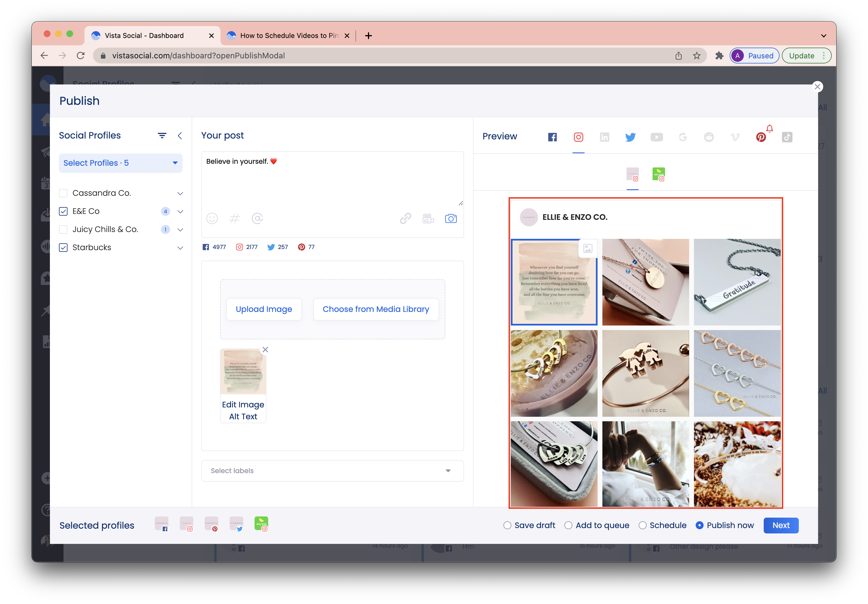
Task: Open LinkedIn preview icon
Action: coord(604,137)
